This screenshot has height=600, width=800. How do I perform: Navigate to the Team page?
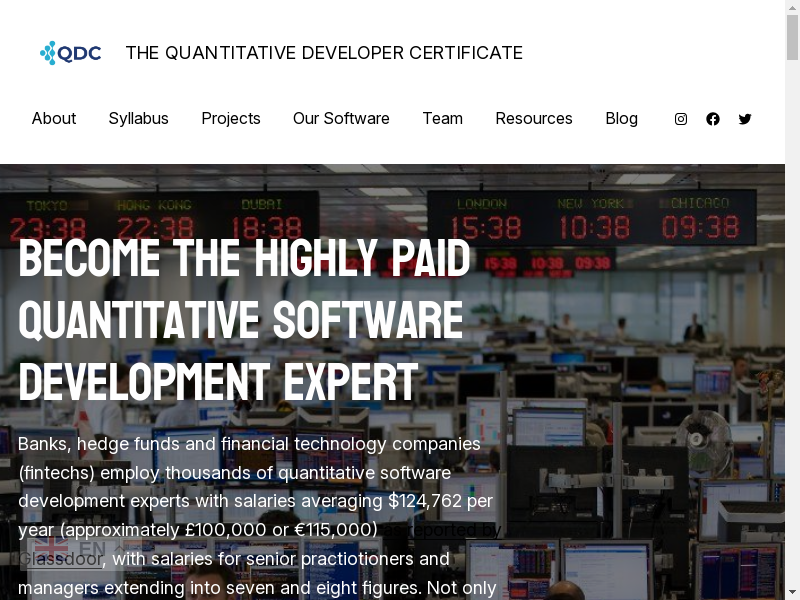[442, 118]
